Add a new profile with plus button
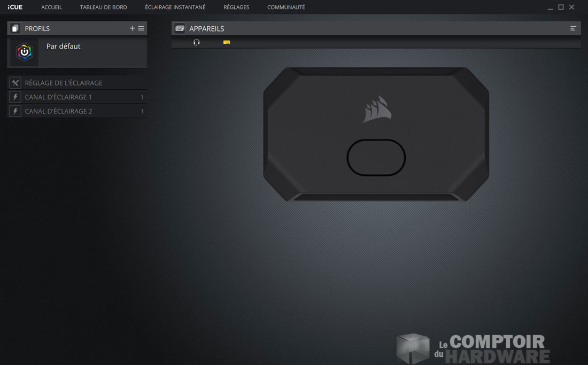Image resolution: width=588 pixels, height=365 pixels. [133, 28]
